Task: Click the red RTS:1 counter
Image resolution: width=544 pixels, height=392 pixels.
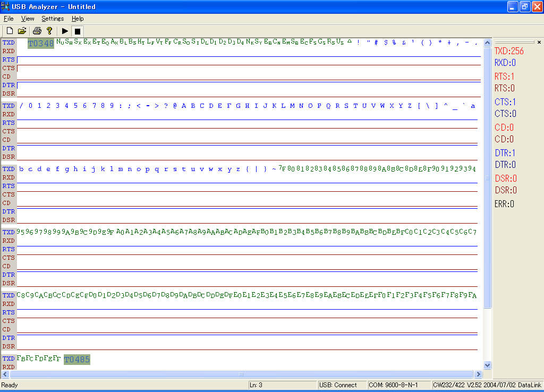Action: (x=505, y=76)
